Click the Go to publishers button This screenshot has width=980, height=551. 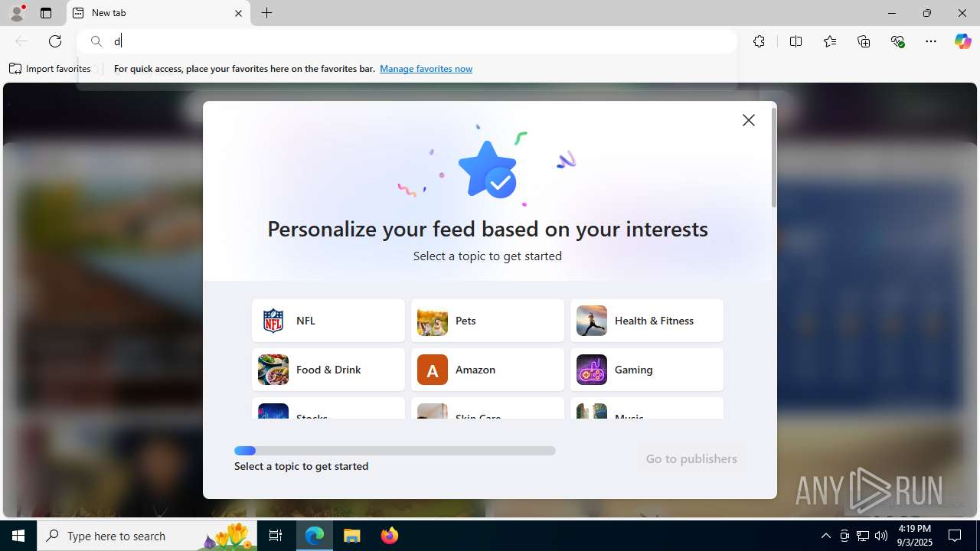point(691,459)
